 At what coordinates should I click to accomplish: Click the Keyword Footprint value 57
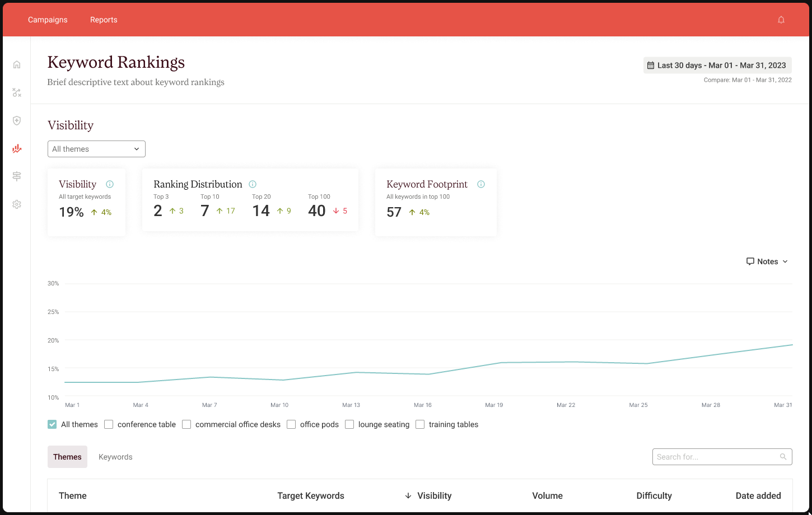[394, 212]
